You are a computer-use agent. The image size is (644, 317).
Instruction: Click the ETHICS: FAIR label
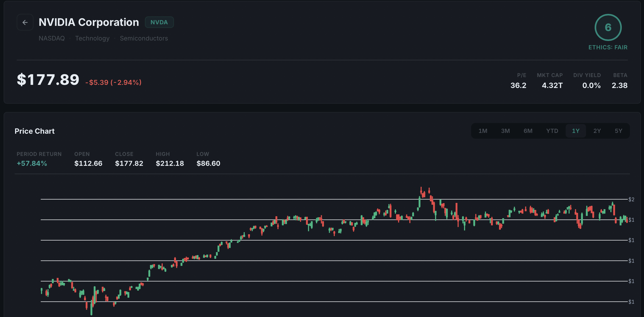pos(608,48)
